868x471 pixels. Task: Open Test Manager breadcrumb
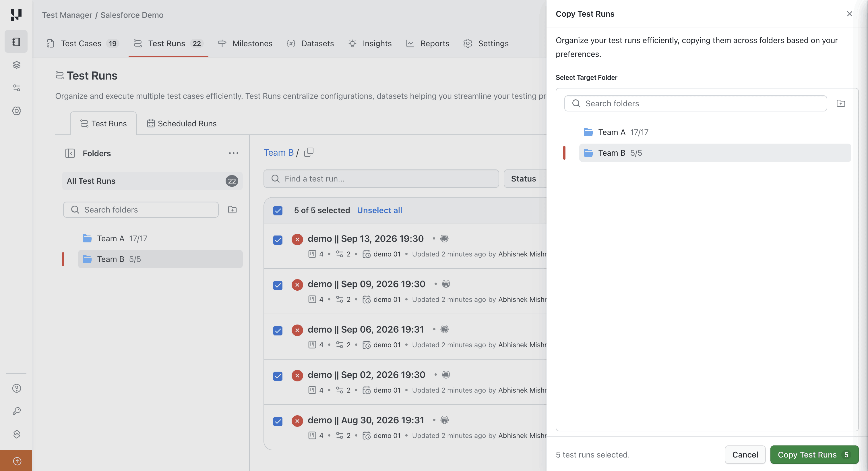[x=67, y=15]
